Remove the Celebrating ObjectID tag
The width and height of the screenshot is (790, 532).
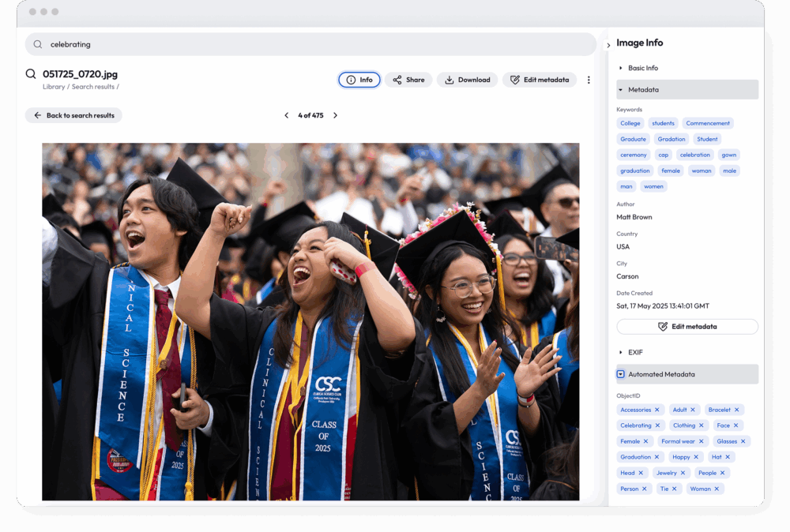(x=657, y=425)
